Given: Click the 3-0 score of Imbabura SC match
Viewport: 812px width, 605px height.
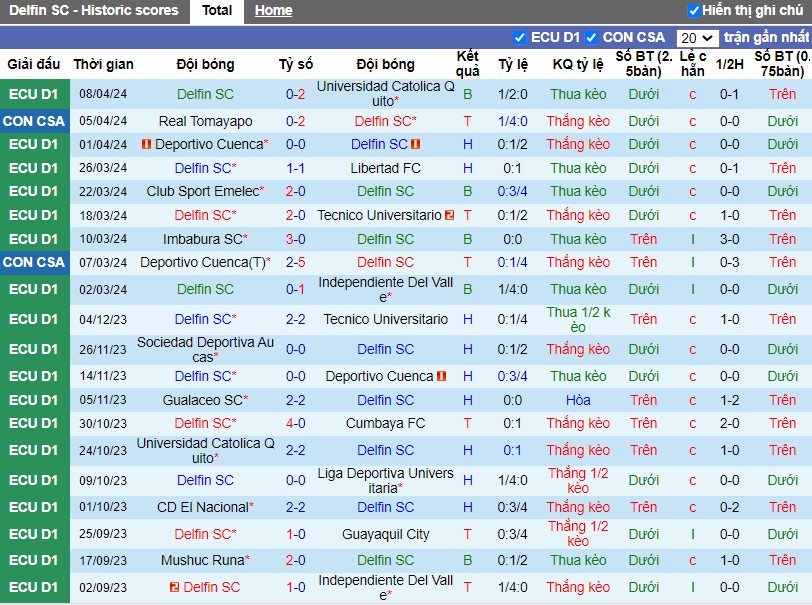Looking at the screenshot, I should coord(296,239).
